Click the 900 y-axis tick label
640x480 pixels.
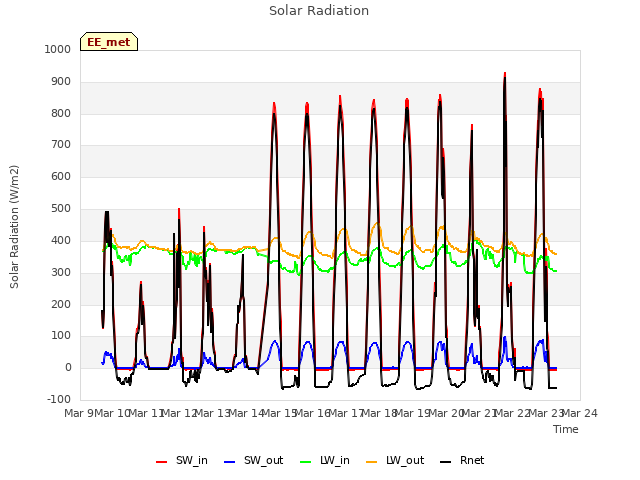pyautogui.click(x=61, y=82)
